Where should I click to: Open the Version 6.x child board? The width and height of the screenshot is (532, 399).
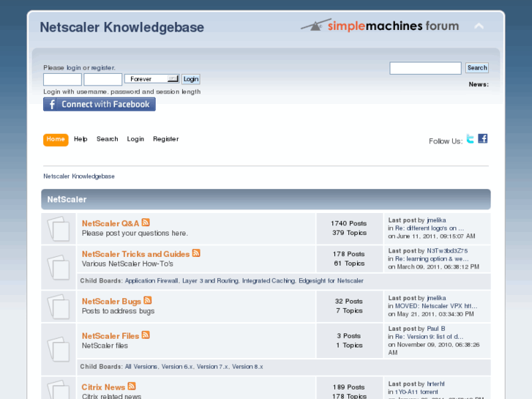coord(177,367)
